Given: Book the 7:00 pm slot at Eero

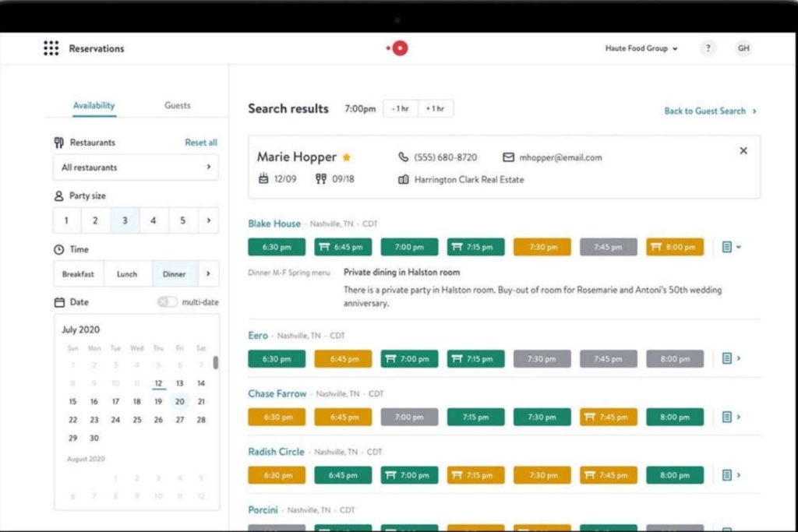Looking at the screenshot, I should pos(409,358).
